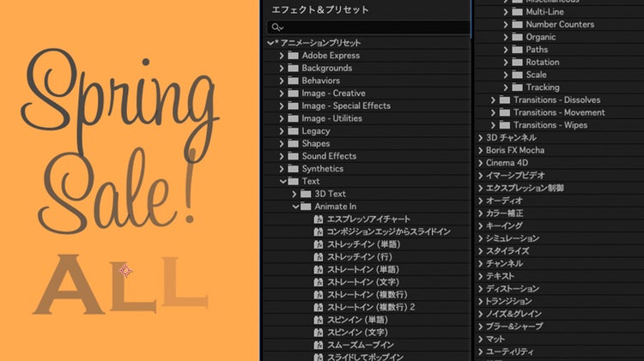Screen dimensions: 644x361
Task: Select the スライドしてポップイン preset
Action: pyautogui.click(x=365, y=357)
